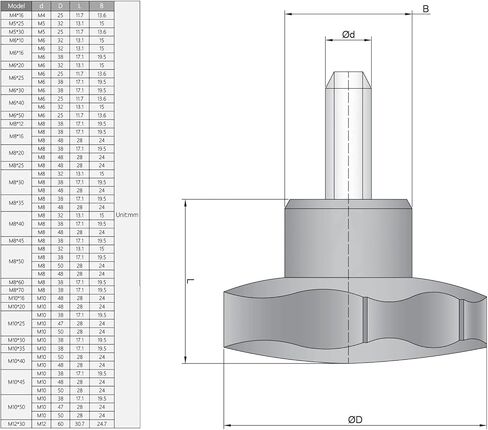Click the 24.7 value in the B column

102,424
